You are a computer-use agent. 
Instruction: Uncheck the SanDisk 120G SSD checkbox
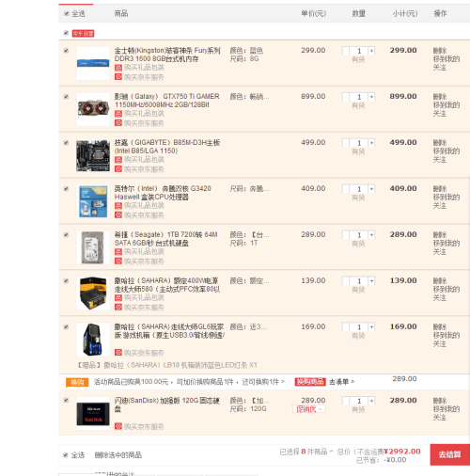(66, 400)
